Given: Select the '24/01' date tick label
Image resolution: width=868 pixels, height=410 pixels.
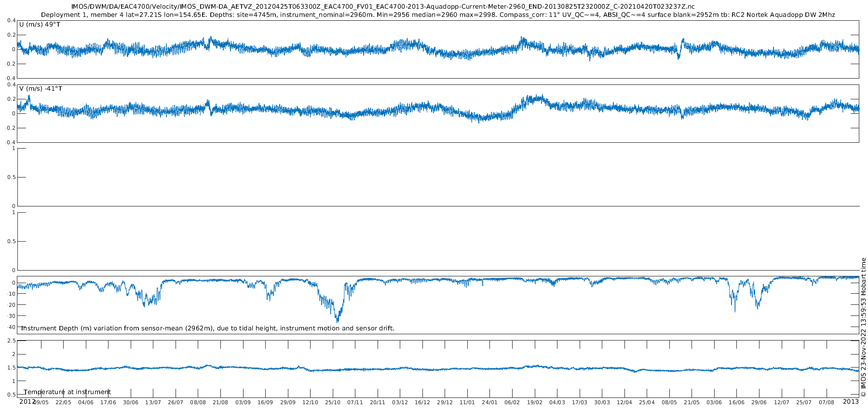Looking at the screenshot, I should coord(489,402).
